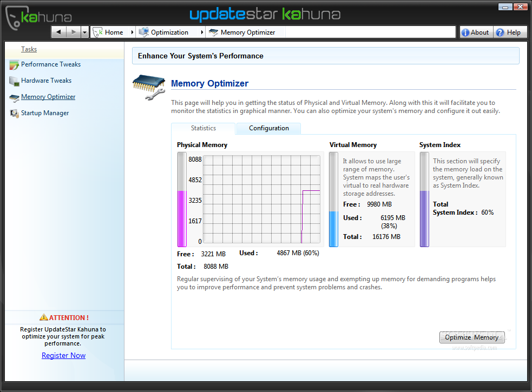The height and width of the screenshot is (392, 532).
Task: Click the 'Virtual Memory' section heading
Action: pos(353,145)
